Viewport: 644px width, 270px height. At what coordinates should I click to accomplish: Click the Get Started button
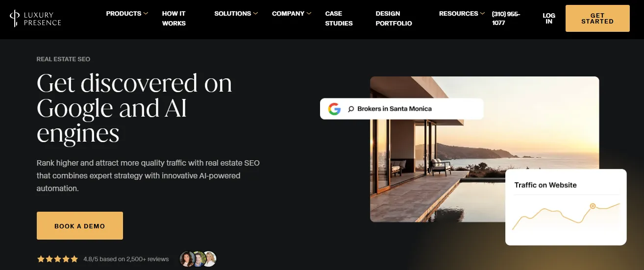597,19
